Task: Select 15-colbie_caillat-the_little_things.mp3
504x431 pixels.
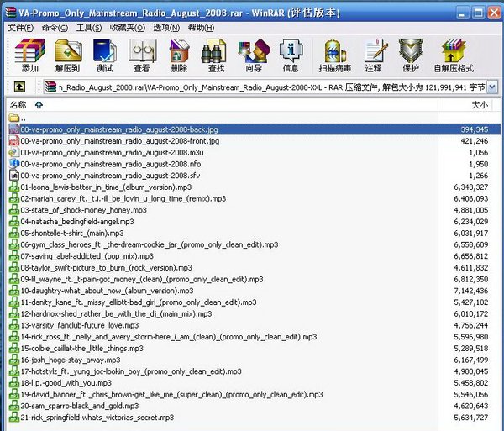Action: tap(82, 349)
